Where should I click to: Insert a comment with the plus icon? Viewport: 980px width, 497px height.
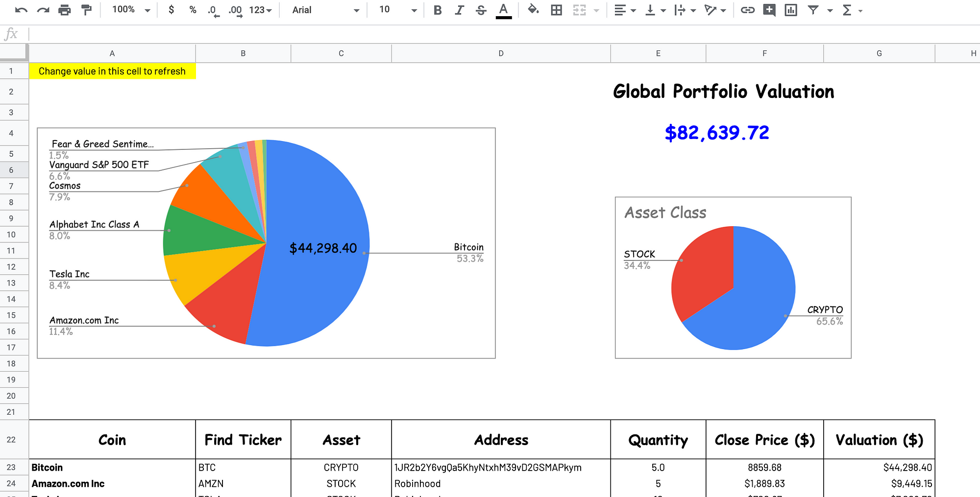(769, 10)
